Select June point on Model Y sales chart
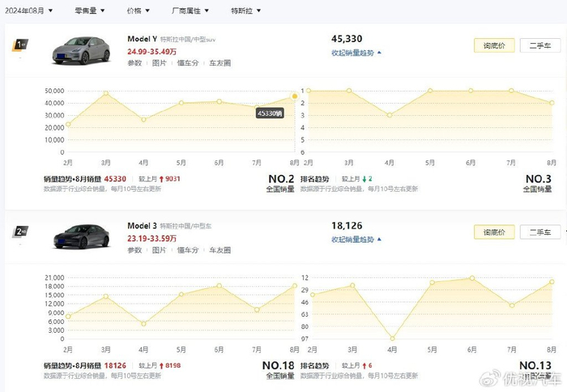Viewport: 567px width, 392px height. (x=220, y=101)
